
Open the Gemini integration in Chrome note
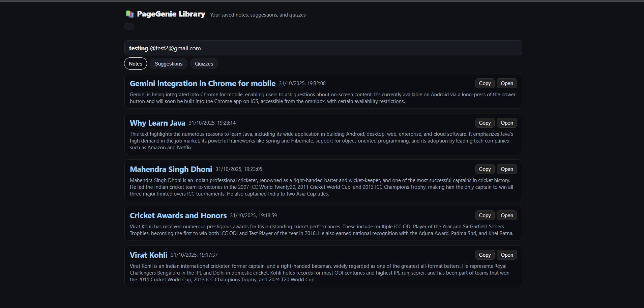pyautogui.click(x=507, y=83)
